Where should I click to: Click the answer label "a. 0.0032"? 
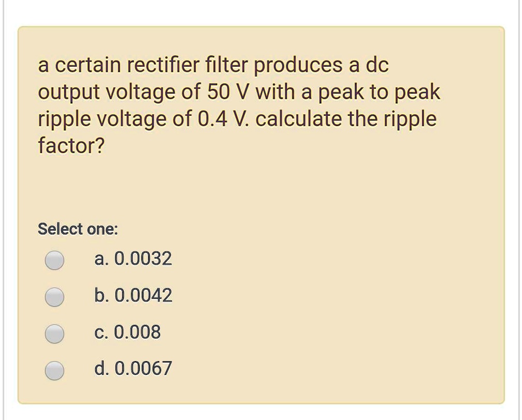tap(133, 259)
